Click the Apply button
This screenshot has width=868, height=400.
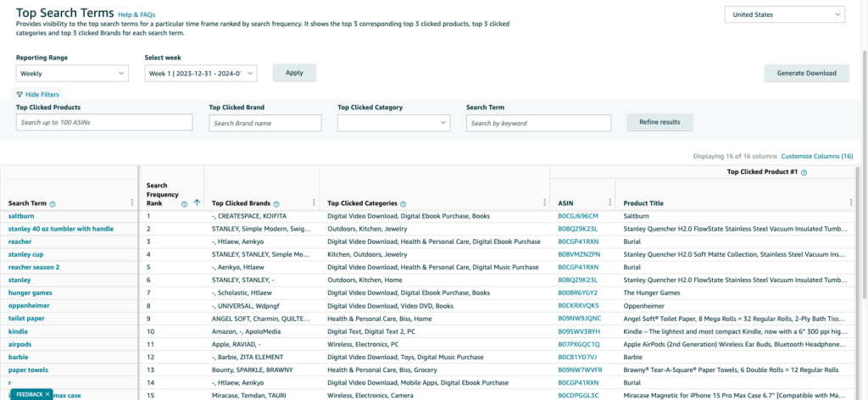pyautogui.click(x=294, y=73)
